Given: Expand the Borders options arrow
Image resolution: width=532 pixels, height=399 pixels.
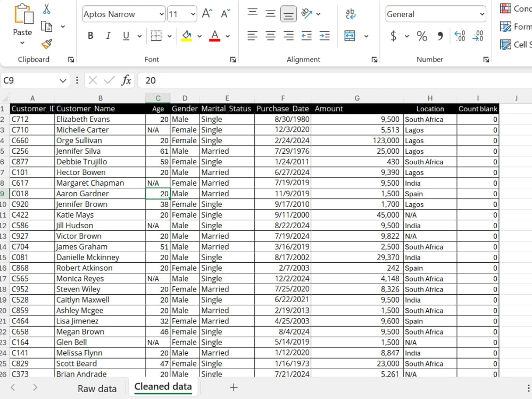Looking at the screenshot, I should click(x=169, y=36).
